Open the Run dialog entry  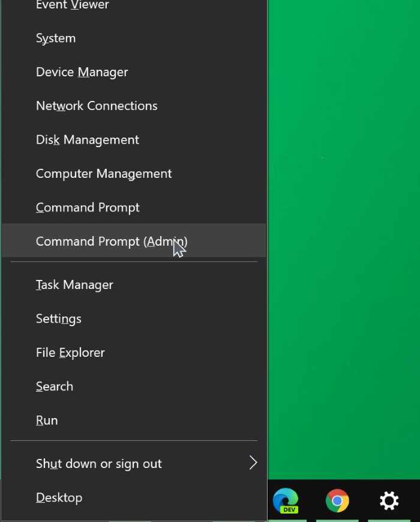[134, 420]
